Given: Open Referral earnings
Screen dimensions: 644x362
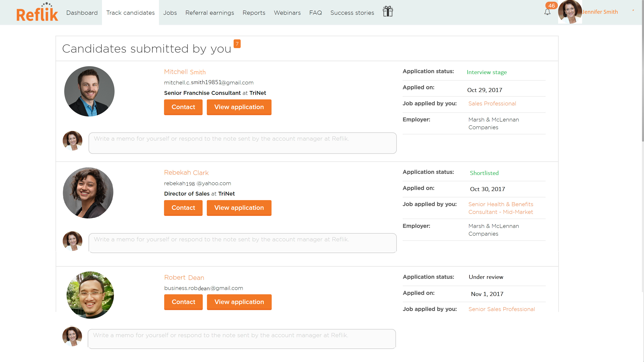Looking at the screenshot, I should [210, 13].
